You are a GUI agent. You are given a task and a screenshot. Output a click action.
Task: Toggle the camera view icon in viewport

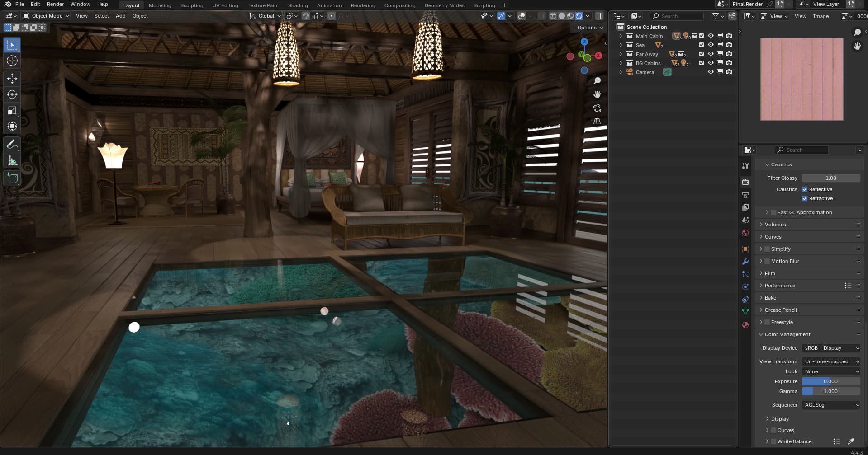coord(597,108)
